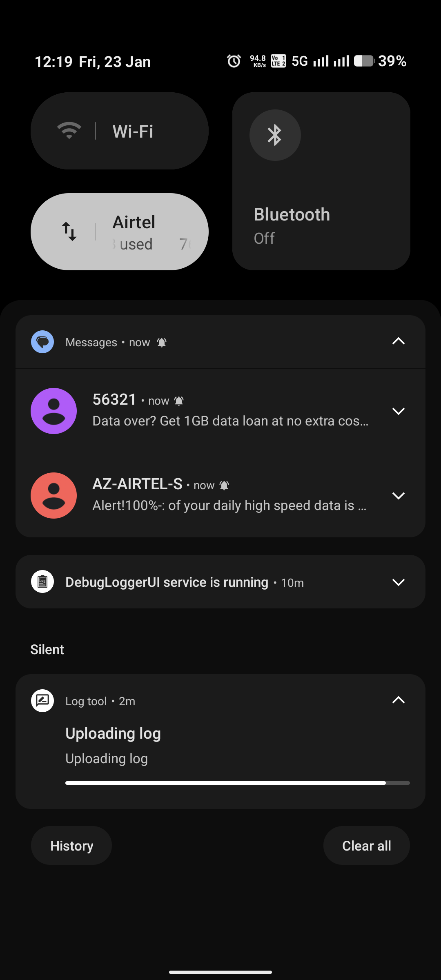
Task: Tap the alarm clock status icon
Action: click(234, 61)
